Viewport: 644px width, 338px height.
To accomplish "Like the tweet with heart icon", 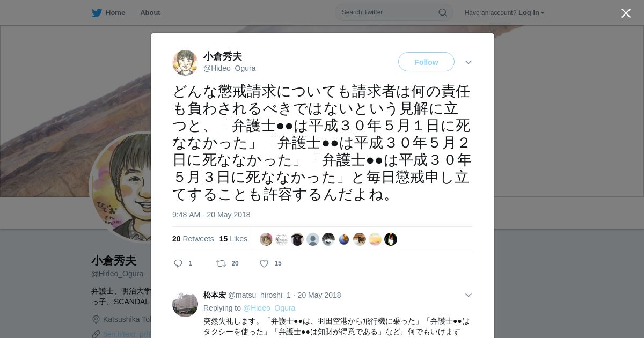I will click(264, 263).
